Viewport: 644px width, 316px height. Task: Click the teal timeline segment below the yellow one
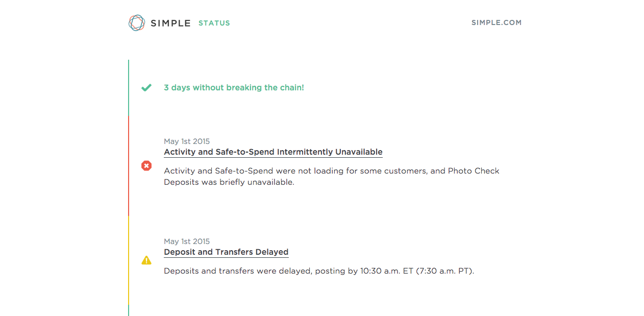pyautogui.click(x=129, y=310)
